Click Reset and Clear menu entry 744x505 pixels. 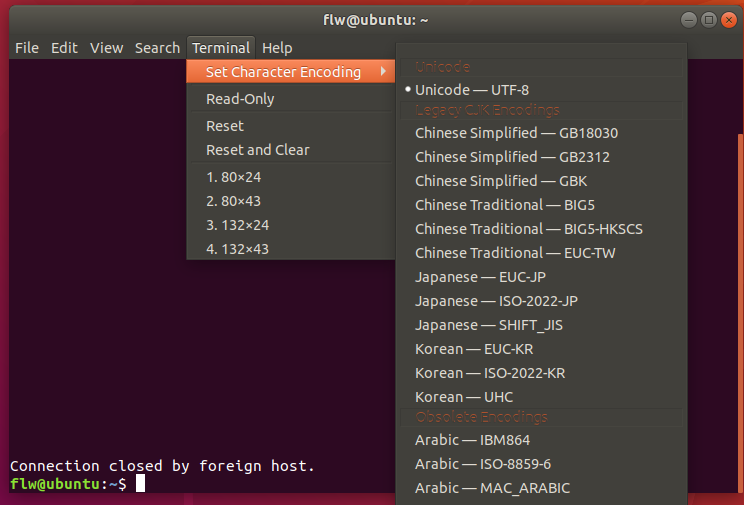258,150
